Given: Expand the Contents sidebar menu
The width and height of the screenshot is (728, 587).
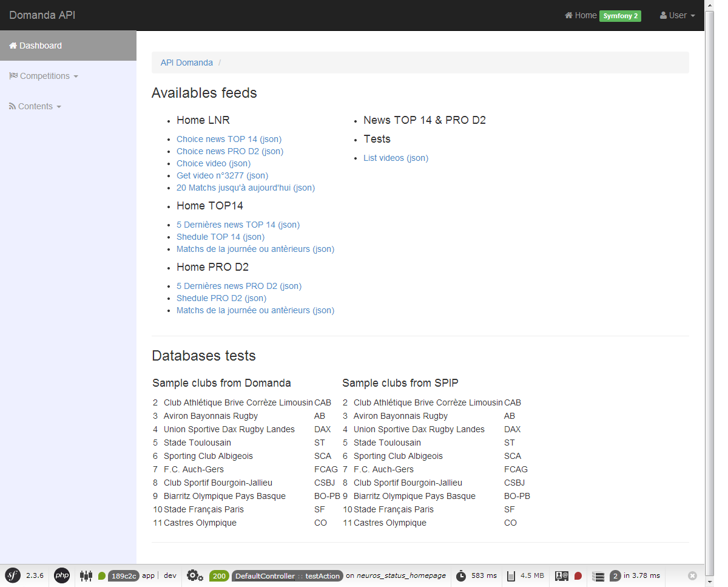Looking at the screenshot, I should pyautogui.click(x=36, y=106).
